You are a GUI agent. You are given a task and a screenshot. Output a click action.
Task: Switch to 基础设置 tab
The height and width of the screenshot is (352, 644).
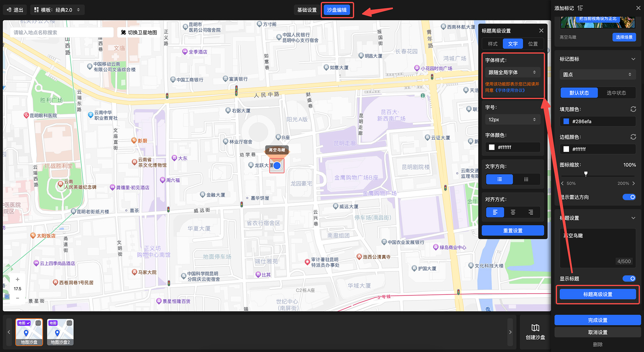(307, 10)
